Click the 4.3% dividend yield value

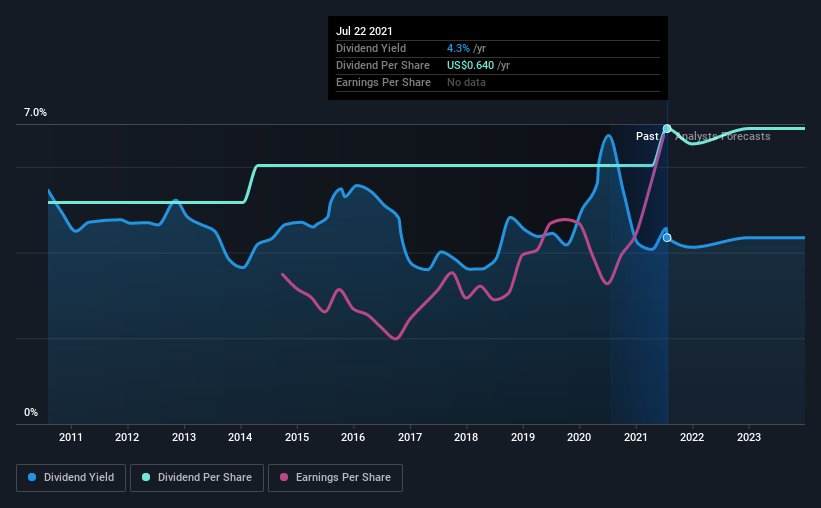(x=458, y=48)
